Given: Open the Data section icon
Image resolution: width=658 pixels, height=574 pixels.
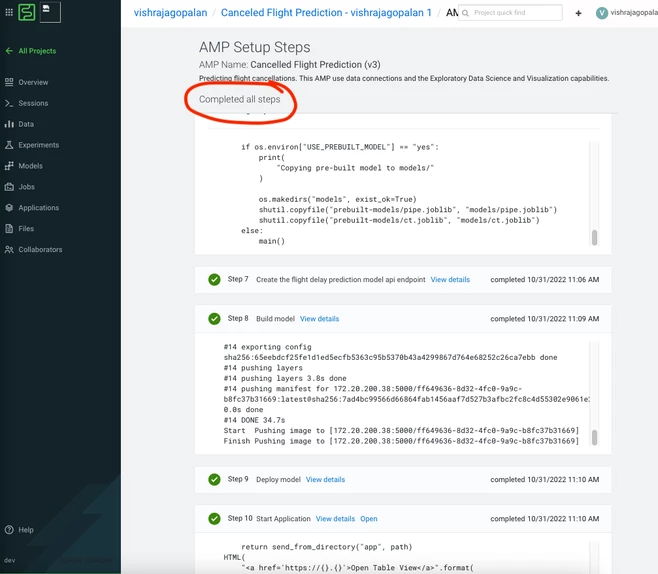Looking at the screenshot, I should (9, 124).
